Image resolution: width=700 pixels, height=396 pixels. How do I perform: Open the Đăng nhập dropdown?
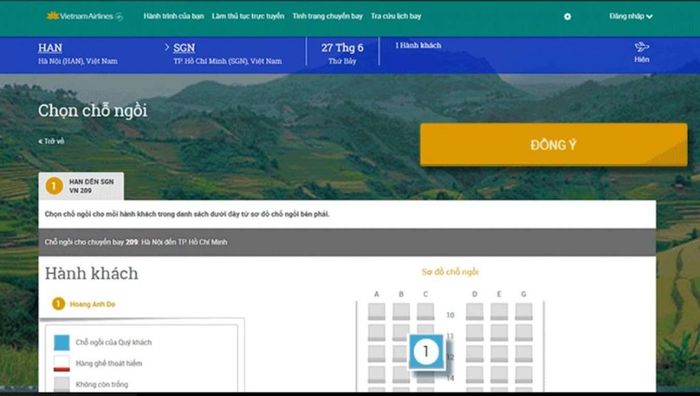[630, 16]
